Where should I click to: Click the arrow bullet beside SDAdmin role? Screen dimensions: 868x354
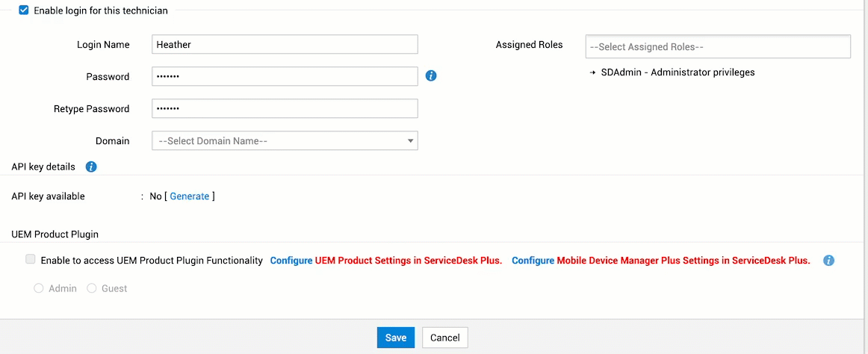[x=592, y=72]
